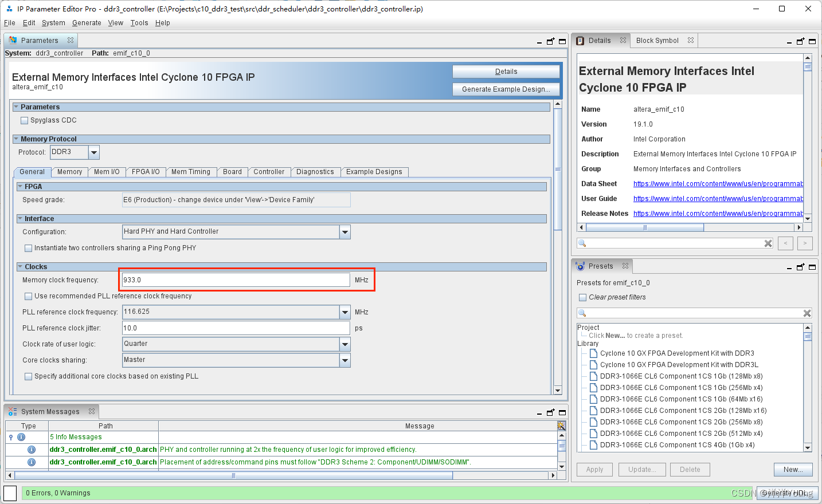This screenshot has height=504, width=822.
Task: Click the Cyclone 10 GX Development Kit with DDR3L preset icon
Action: pos(594,365)
